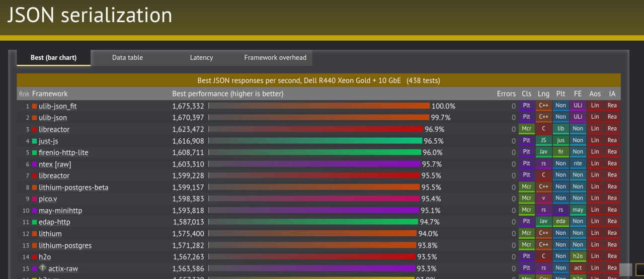Click the green color square beside just-js
This screenshot has width=644, height=279.
pyautogui.click(x=35, y=141)
